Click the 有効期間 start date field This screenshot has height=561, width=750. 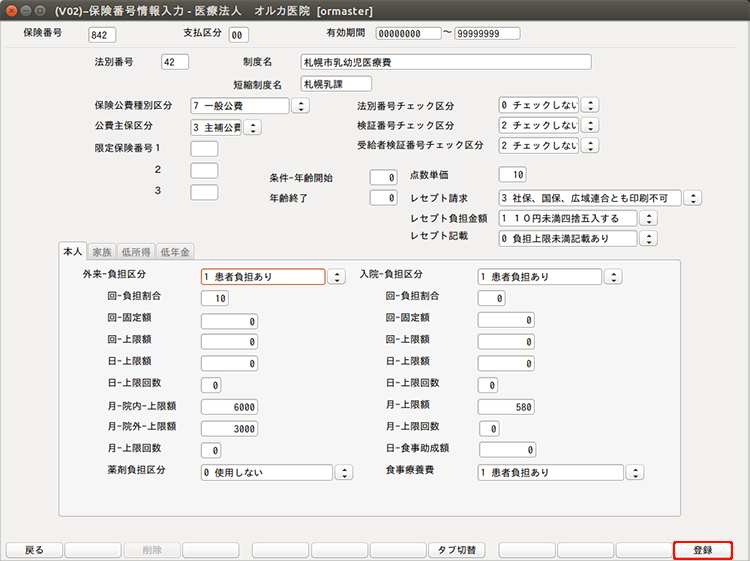pos(408,33)
